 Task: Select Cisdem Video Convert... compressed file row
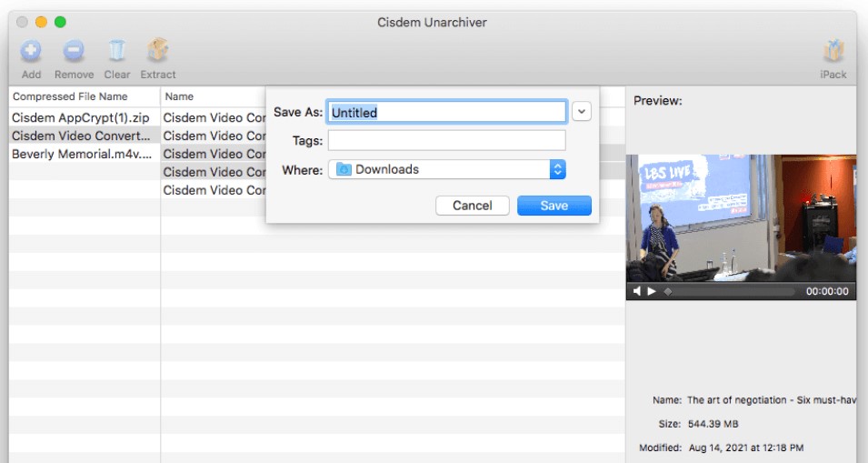coord(85,136)
